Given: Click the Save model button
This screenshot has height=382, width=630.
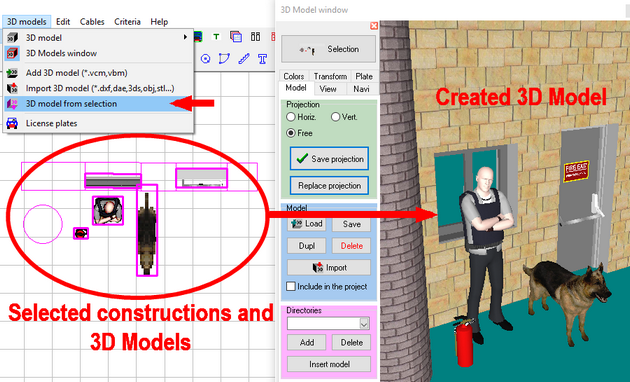Looking at the screenshot, I should [x=351, y=224].
